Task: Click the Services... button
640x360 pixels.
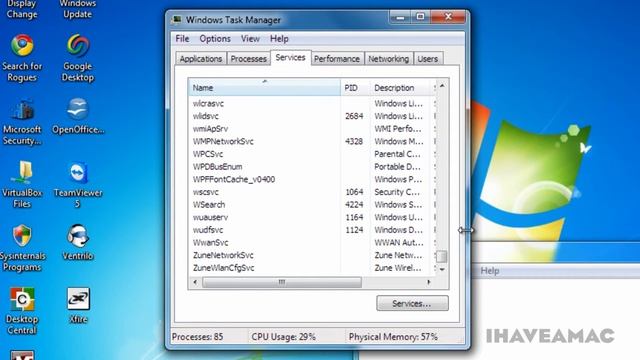Action: [412, 303]
